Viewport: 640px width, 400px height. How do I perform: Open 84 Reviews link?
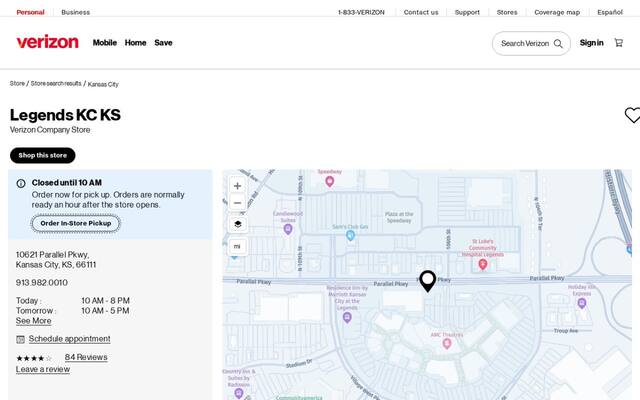[x=86, y=357]
